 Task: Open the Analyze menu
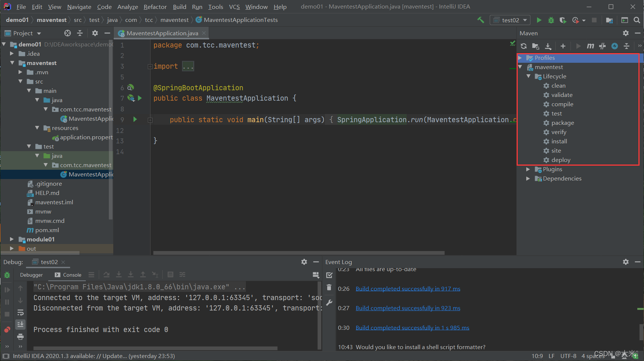127,7
